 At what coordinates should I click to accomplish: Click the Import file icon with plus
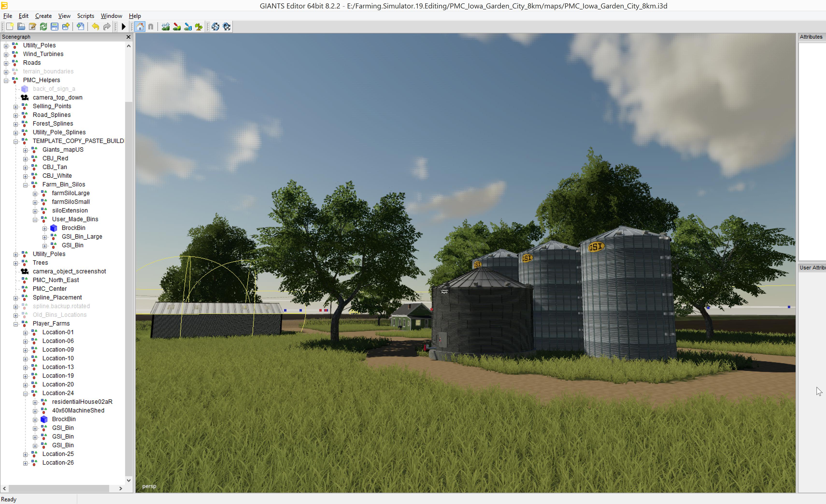tap(80, 27)
